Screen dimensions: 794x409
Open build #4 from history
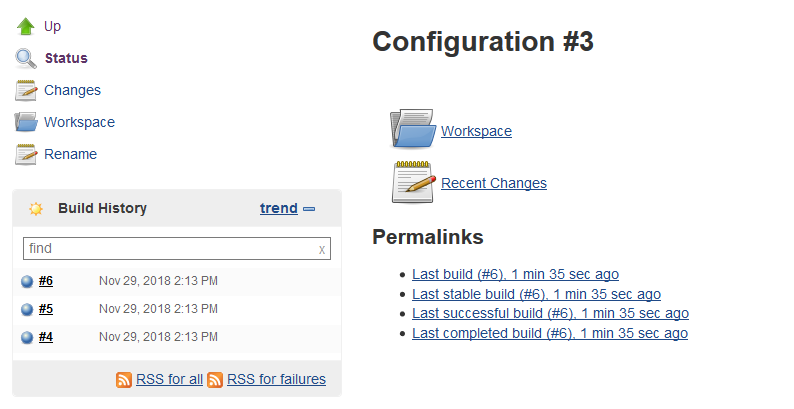46,337
